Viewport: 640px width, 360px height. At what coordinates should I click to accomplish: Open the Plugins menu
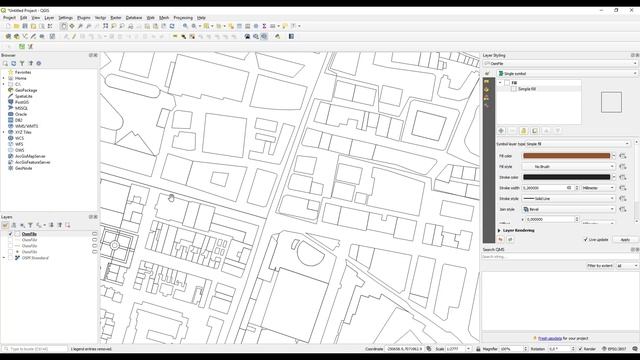84,18
